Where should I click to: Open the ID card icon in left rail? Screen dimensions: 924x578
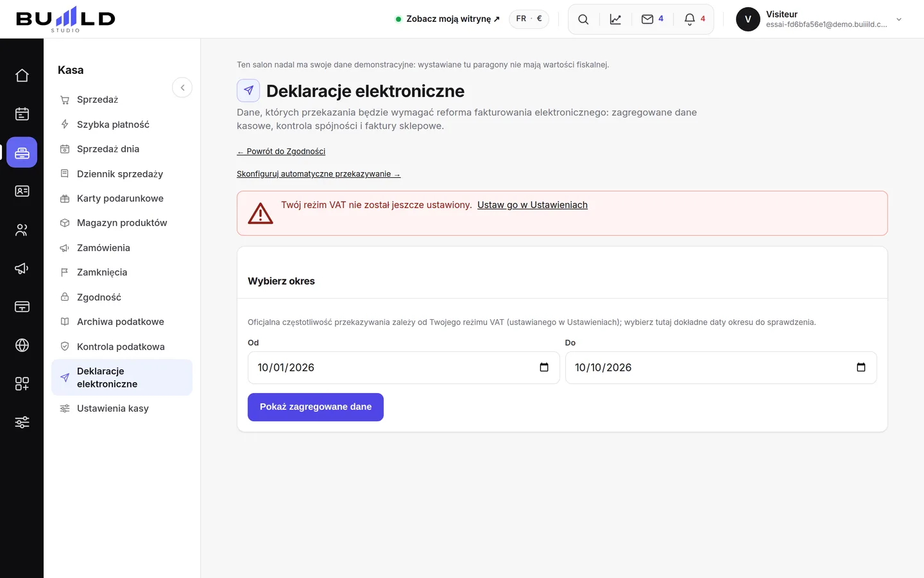coord(22,191)
